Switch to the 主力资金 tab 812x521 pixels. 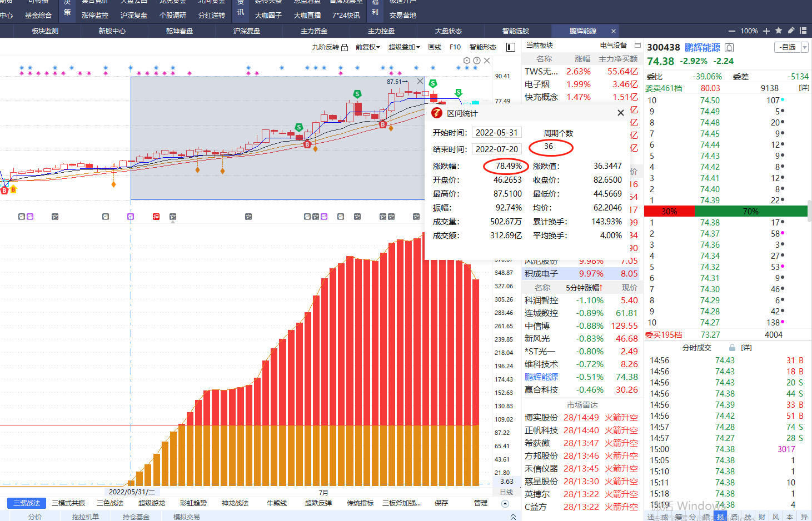pos(314,31)
